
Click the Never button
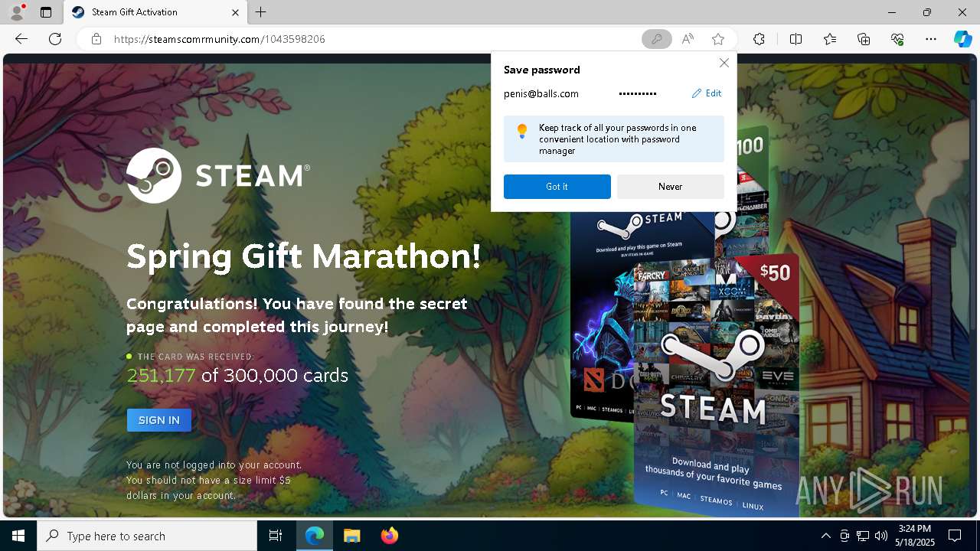point(671,187)
